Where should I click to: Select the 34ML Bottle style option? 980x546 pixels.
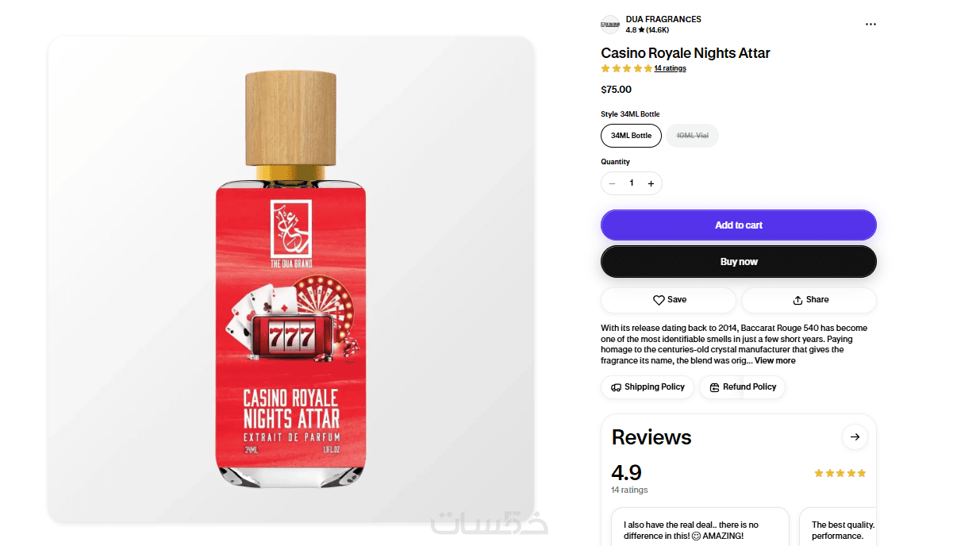[631, 136]
